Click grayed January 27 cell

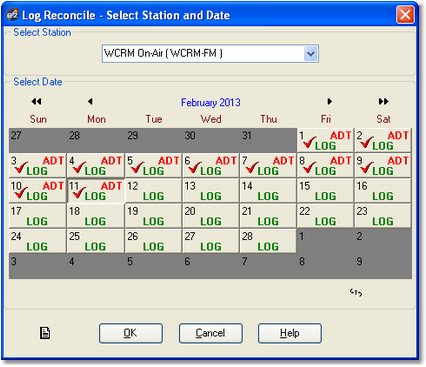click(x=38, y=140)
